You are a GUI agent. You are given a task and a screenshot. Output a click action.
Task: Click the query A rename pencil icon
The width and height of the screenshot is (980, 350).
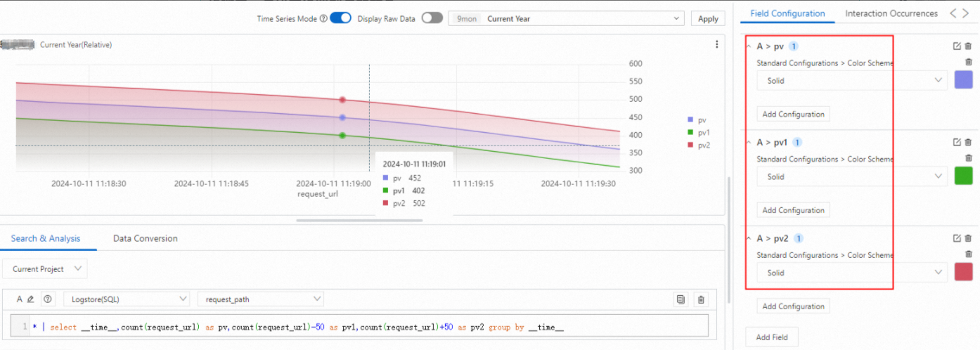click(30, 299)
